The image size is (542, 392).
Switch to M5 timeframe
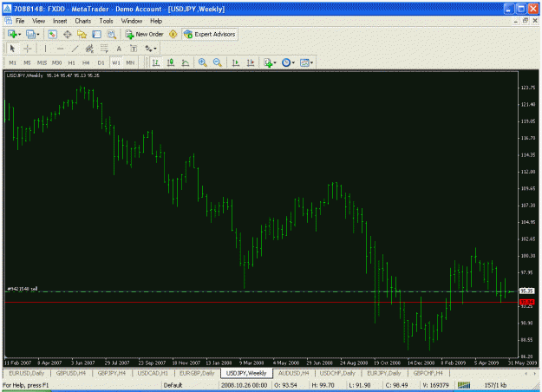(x=27, y=62)
